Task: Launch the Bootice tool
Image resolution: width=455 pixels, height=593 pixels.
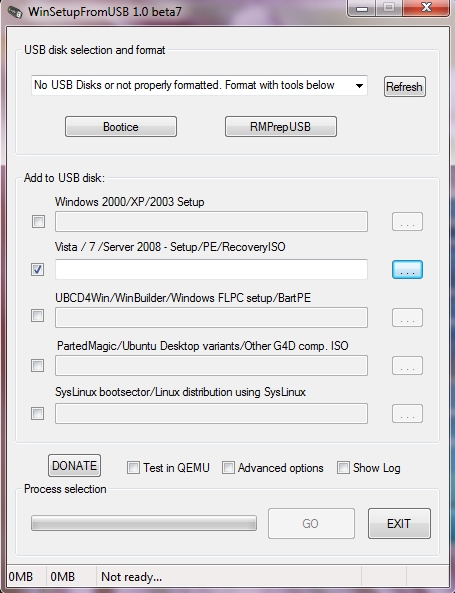Action: (121, 127)
